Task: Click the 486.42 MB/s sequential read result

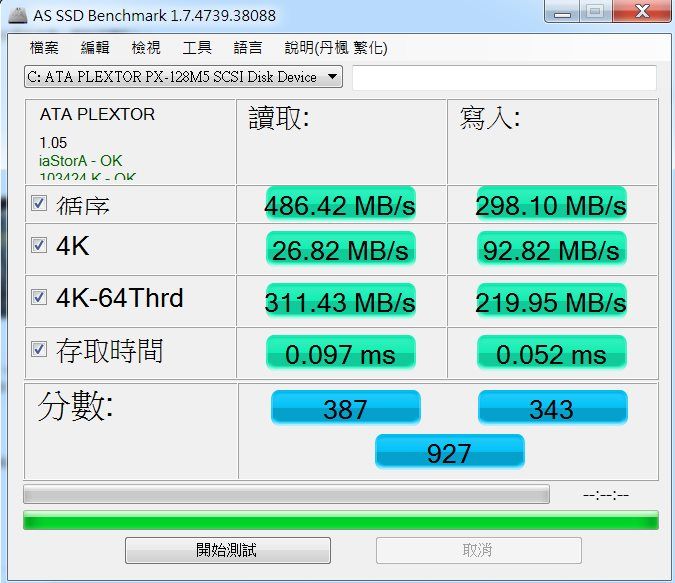Action: 340,205
